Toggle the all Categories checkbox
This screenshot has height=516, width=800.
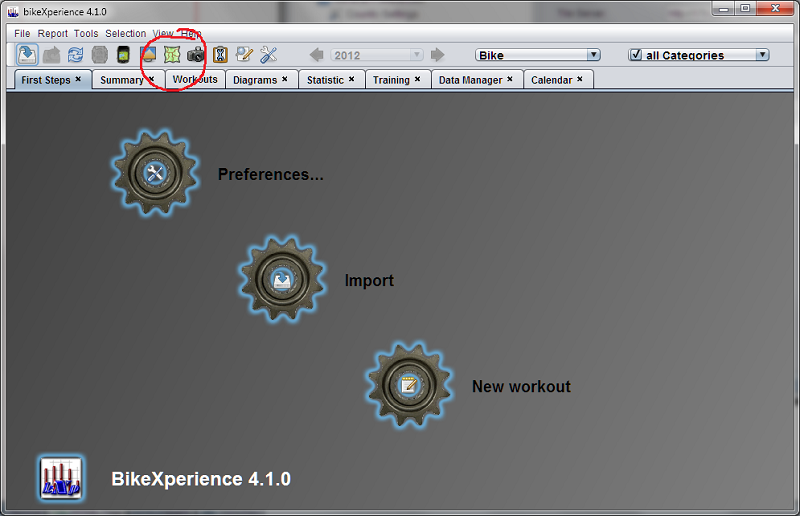636,55
